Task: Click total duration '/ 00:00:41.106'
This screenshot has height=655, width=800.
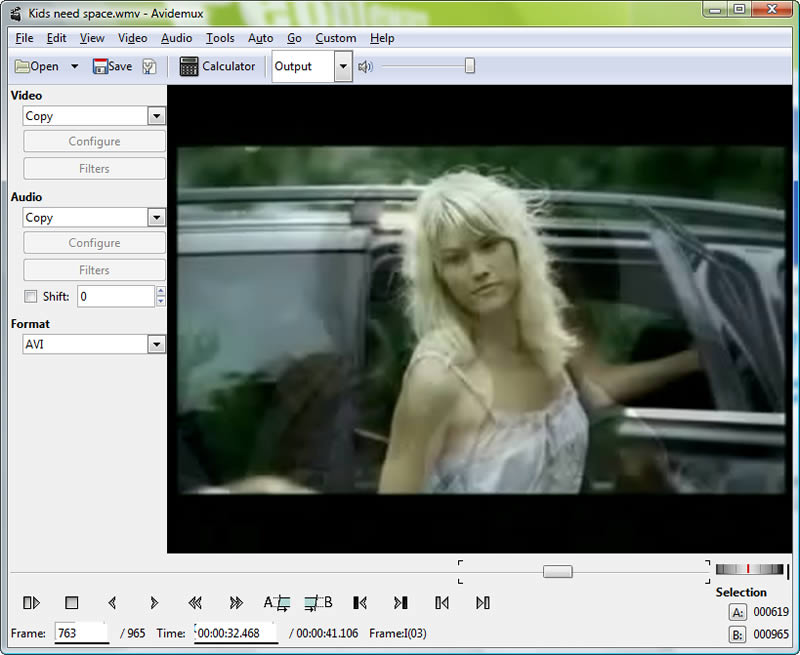Action: click(x=323, y=633)
